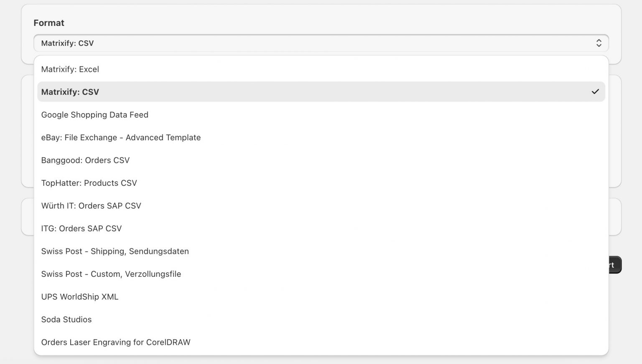Pick the Banggood: Orders CSV format
The height and width of the screenshot is (364, 642).
(x=85, y=160)
